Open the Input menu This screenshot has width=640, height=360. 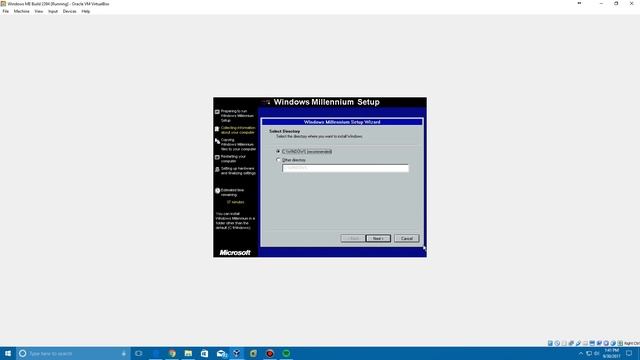pyautogui.click(x=53, y=11)
